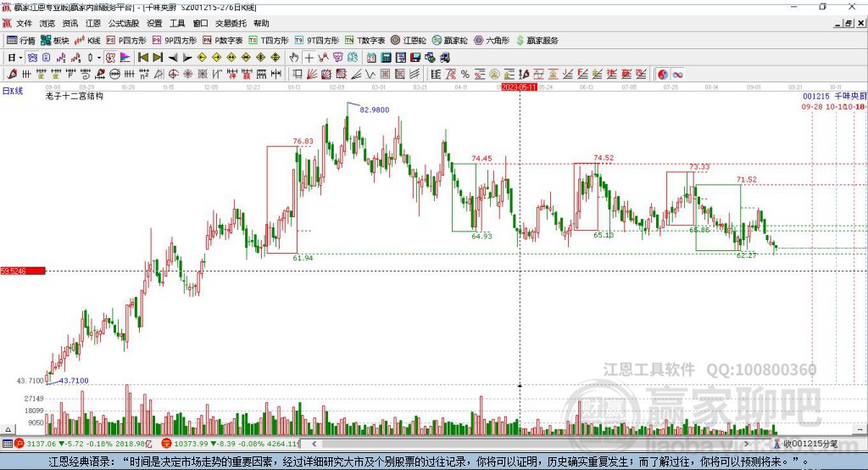
Task: Click the 001215 千味央厨 stock label
Action: [835, 97]
